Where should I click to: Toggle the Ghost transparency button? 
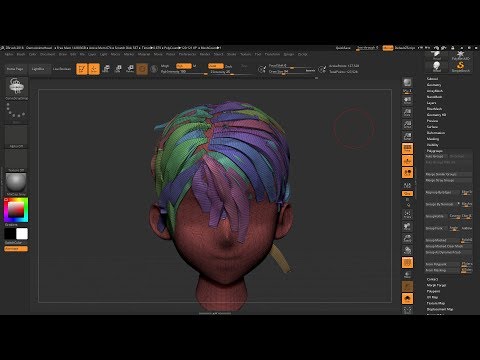[x=407, y=286]
